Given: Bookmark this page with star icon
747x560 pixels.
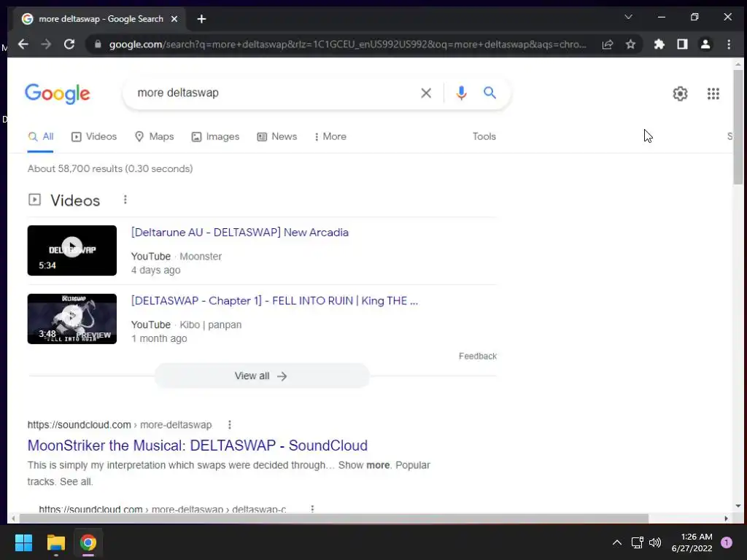Looking at the screenshot, I should (x=631, y=44).
